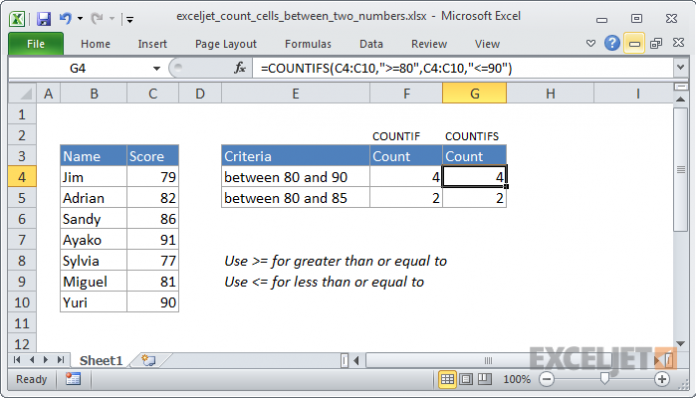Click the cell with name Ayako
This screenshot has width=696, height=398.
click(94, 240)
